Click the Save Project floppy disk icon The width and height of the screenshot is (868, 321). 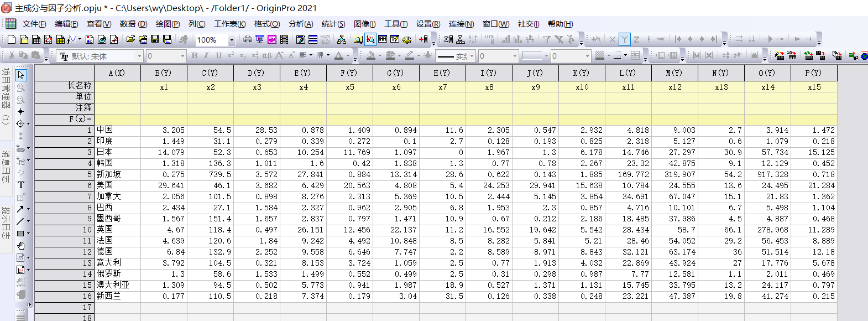(x=155, y=39)
